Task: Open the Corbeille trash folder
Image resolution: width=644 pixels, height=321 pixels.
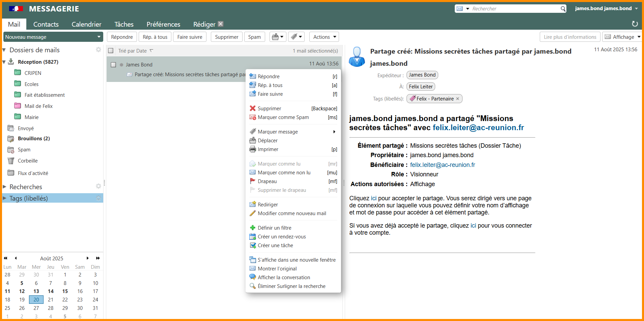Action: pyautogui.click(x=28, y=161)
